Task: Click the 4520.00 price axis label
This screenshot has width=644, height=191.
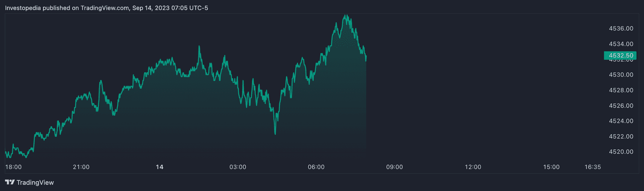Action: (621, 152)
